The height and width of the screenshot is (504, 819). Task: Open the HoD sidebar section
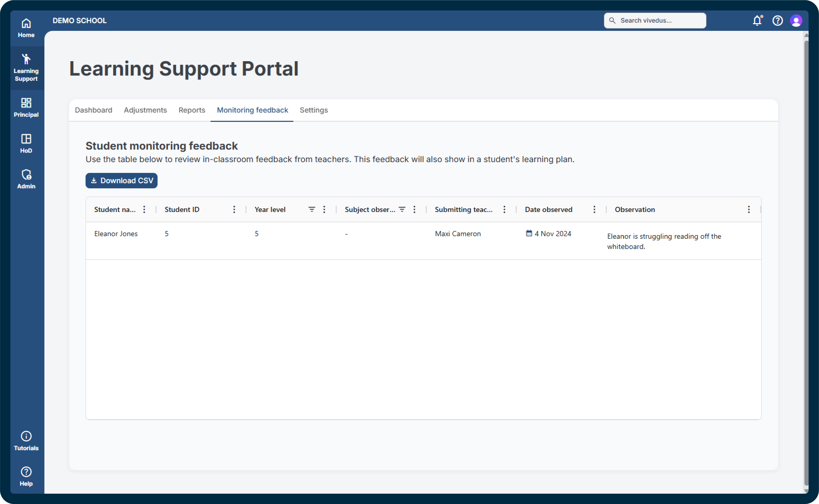26,143
